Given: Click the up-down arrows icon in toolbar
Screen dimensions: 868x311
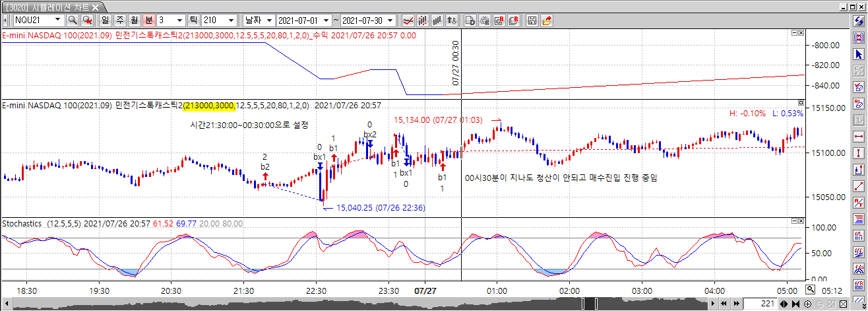Looking at the screenshot, I should point(452,20).
